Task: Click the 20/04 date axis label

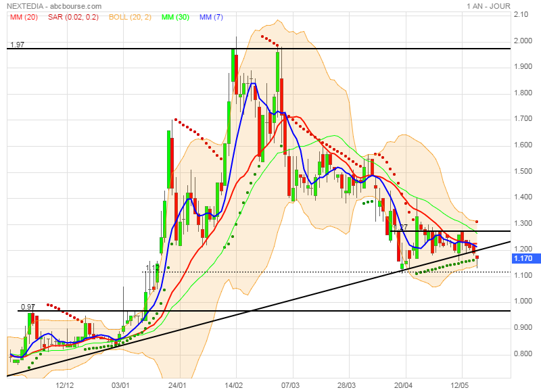Action: pos(404,385)
